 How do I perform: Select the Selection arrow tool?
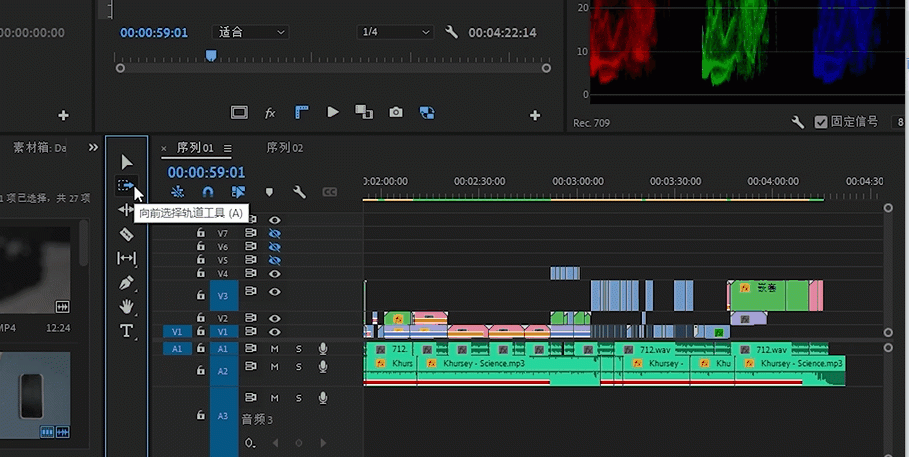pos(126,162)
